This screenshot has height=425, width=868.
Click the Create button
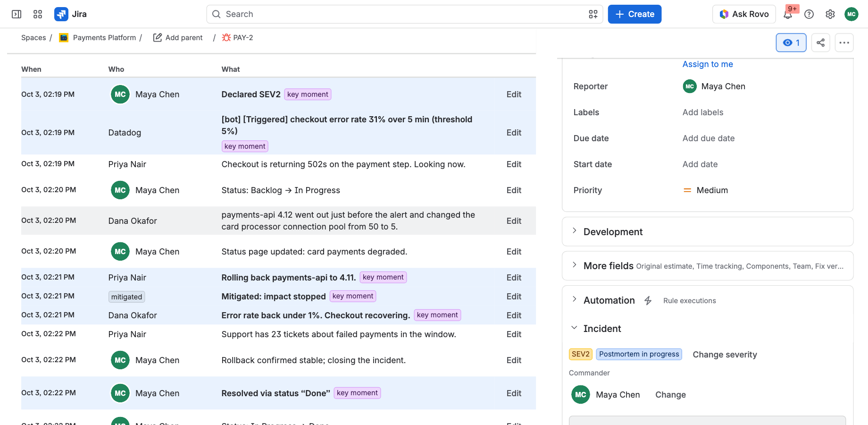click(634, 14)
